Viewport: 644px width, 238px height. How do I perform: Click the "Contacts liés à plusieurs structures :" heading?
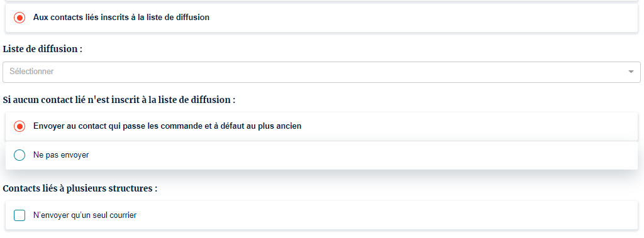click(x=80, y=189)
